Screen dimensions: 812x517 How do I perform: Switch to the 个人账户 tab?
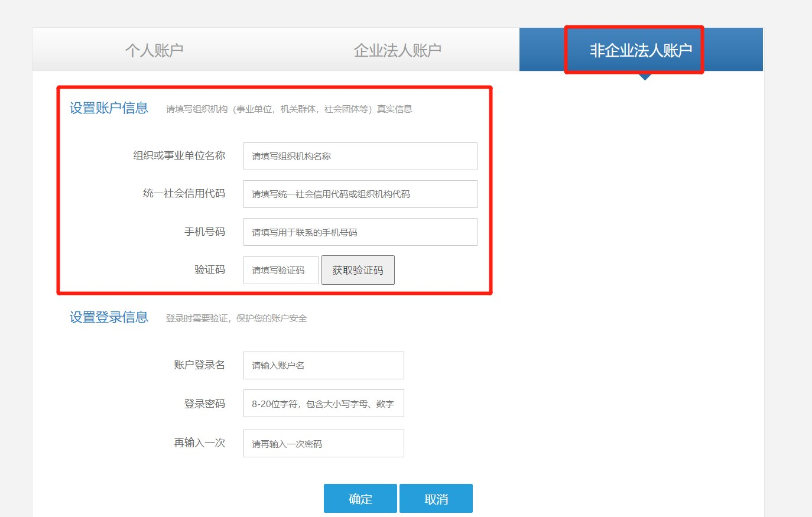(154, 50)
